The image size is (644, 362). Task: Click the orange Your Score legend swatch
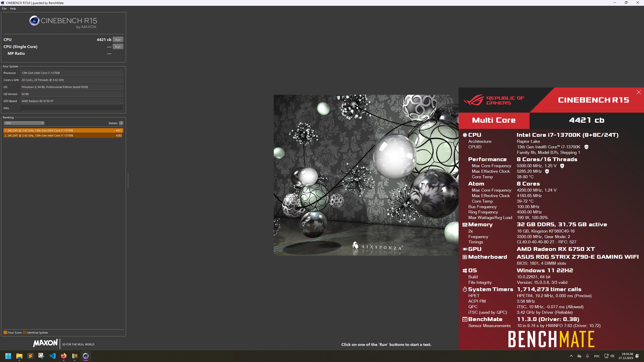[5, 333]
